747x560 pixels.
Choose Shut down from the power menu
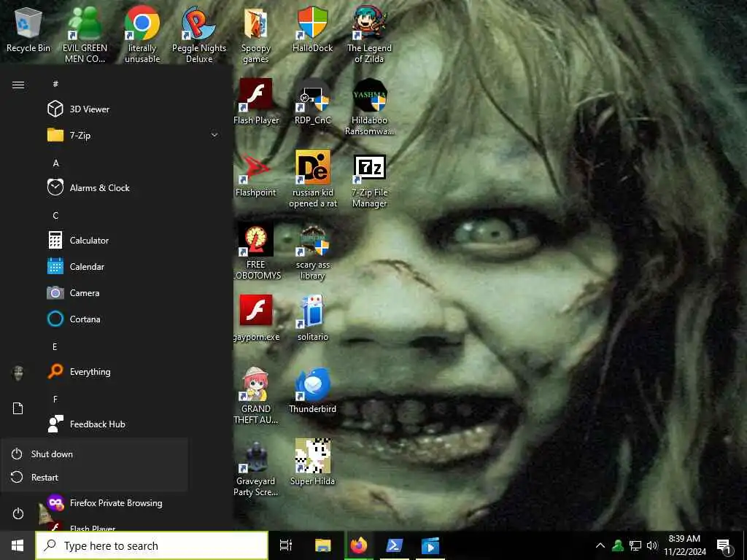click(x=94, y=454)
